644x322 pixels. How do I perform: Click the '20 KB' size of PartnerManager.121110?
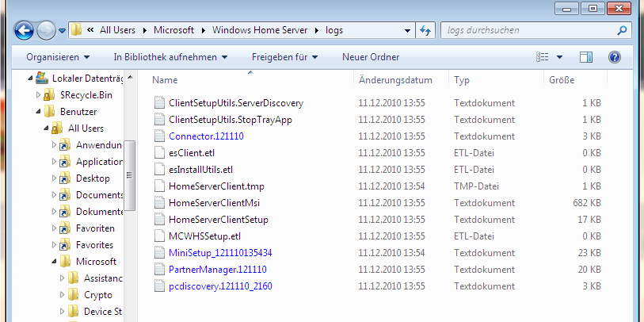pos(589,270)
